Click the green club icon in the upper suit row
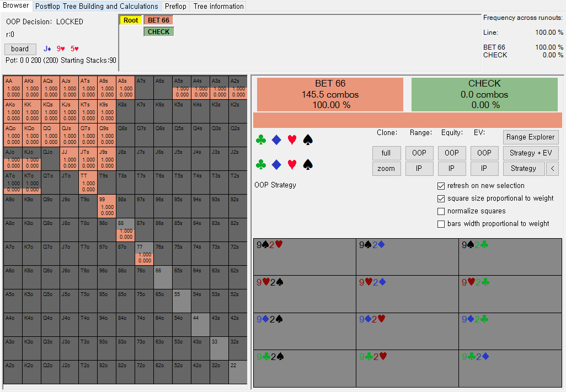This screenshot has width=566, height=392. pyautogui.click(x=261, y=141)
